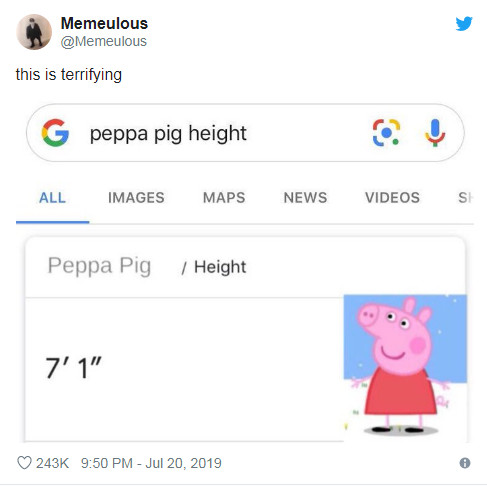Image resolution: width=487 pixels, height=486 pixels.
Task: Open the partially hidden last search tab
Action: pyautogui.click(x=466, y=198)
